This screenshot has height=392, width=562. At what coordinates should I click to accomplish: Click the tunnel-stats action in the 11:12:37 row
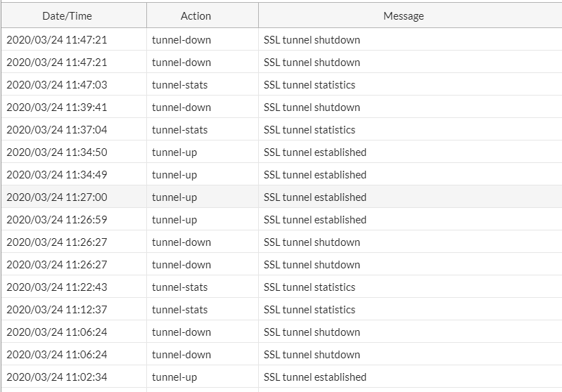pos(180,310)
